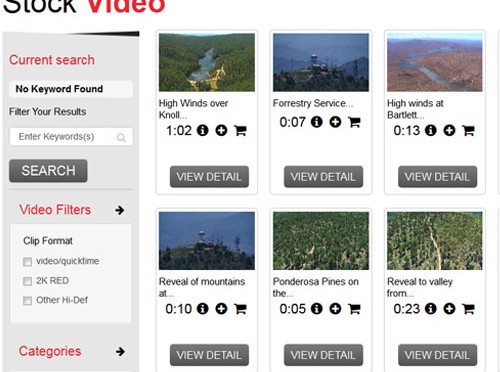Show info for Reveal of mountains clip
Screen dimensions: 500x372
click(202, 309)
